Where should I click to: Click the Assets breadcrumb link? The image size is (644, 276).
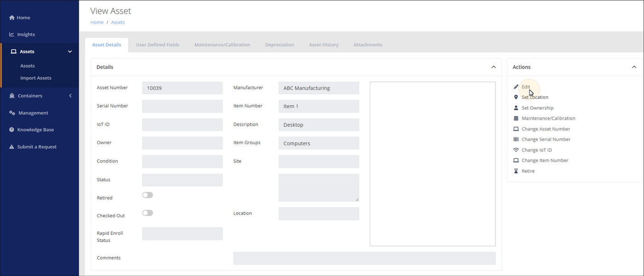click(118, 22)
